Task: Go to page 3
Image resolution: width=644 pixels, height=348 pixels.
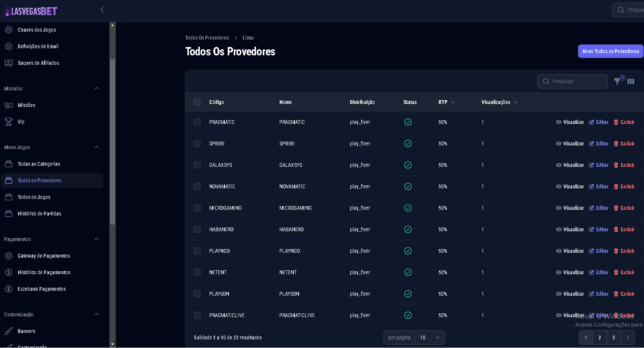Action: (x=613, y=337)
